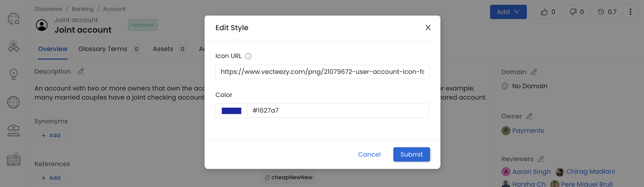Open the blue color swatch picker

[x=231, y=111]
